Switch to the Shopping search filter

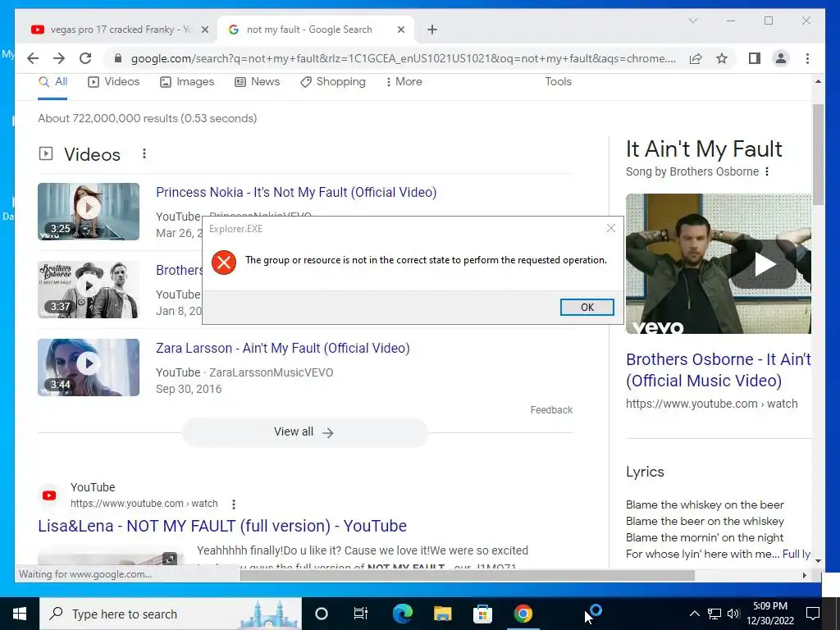click(333, 82)
